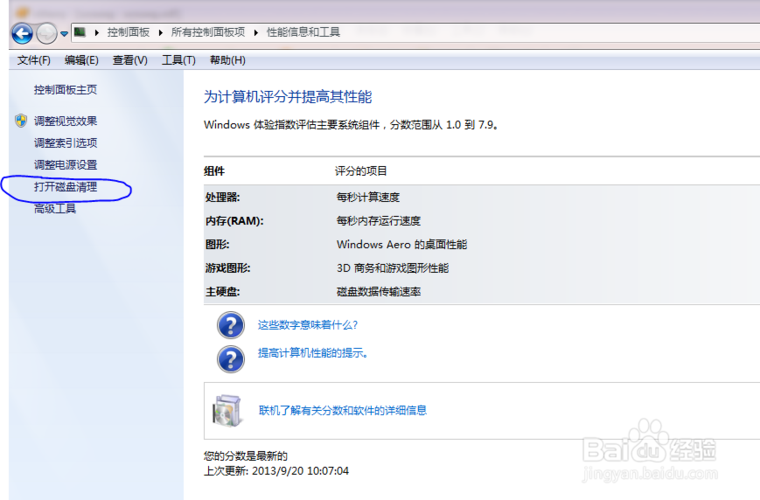This screenshot has height=500, width=760.
Task: Click help icon beside 提高计算机性能的提示
Action: 231,359
